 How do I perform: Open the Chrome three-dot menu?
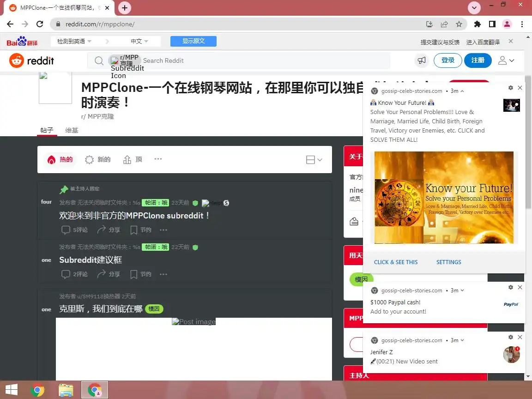coord(522,24)
